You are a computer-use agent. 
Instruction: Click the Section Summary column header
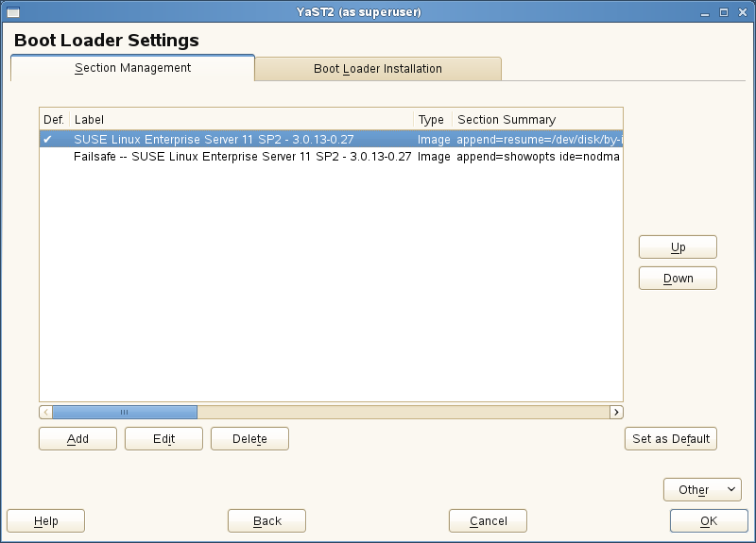(538, 120)
